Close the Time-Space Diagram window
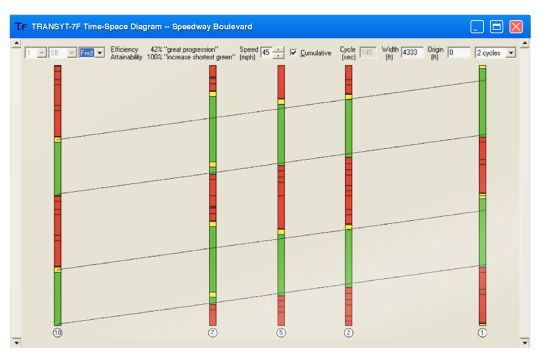Screen dimensions: 541x360 tap(516, 27)
